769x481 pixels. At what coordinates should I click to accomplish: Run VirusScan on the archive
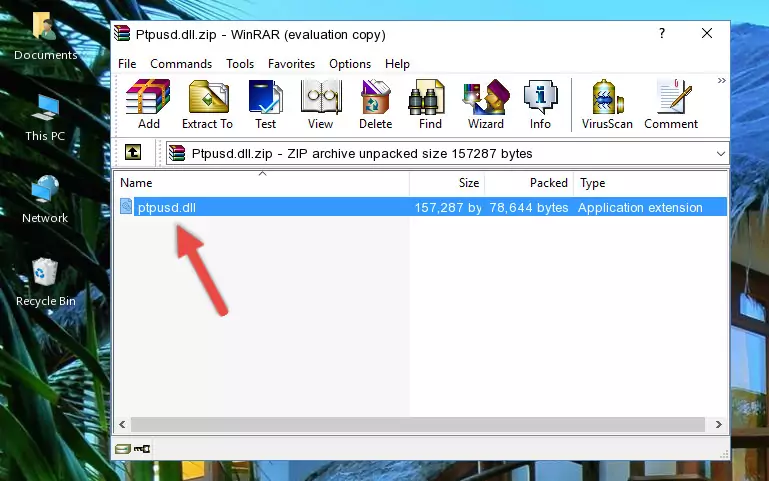607,104
